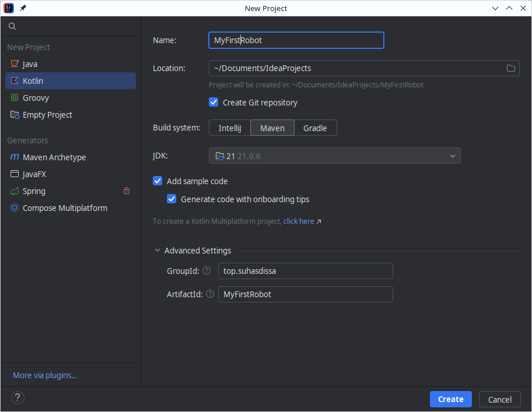This screenshot has height=412, width=532.
Task: Click into the ArtifactId field
Action: tap(305, 294)
